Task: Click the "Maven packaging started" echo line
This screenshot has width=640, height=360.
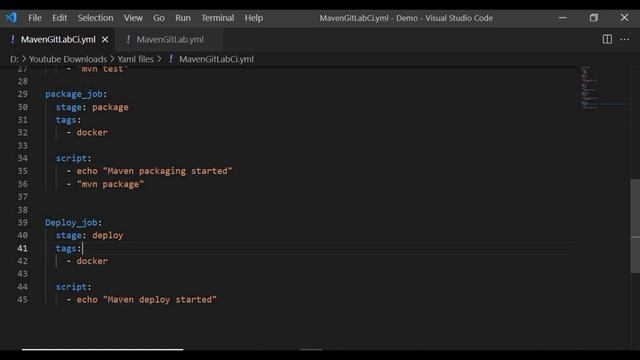Action: pos(149,171)
